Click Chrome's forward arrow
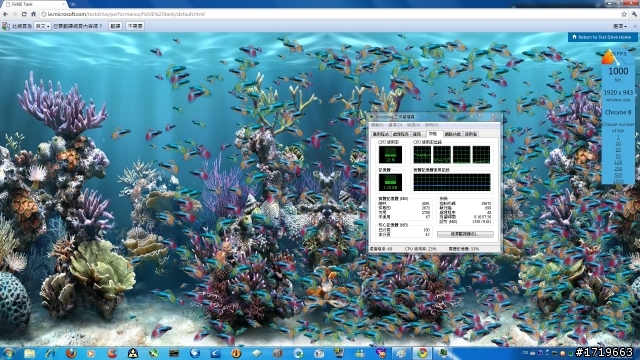 15,14
